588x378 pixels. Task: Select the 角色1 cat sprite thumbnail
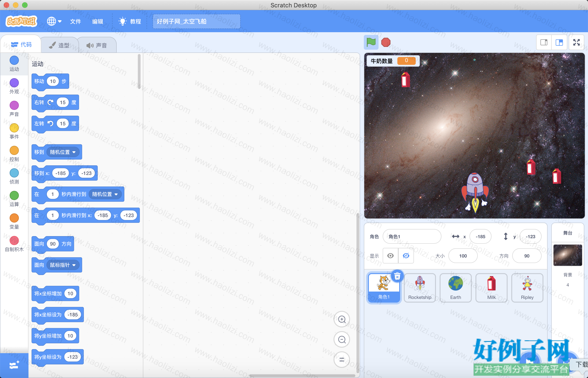click(384, 288)
